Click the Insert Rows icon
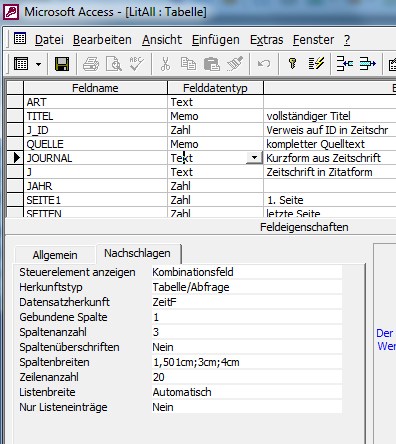The width and height of the screenshot is (396, 444). [344, 63]
